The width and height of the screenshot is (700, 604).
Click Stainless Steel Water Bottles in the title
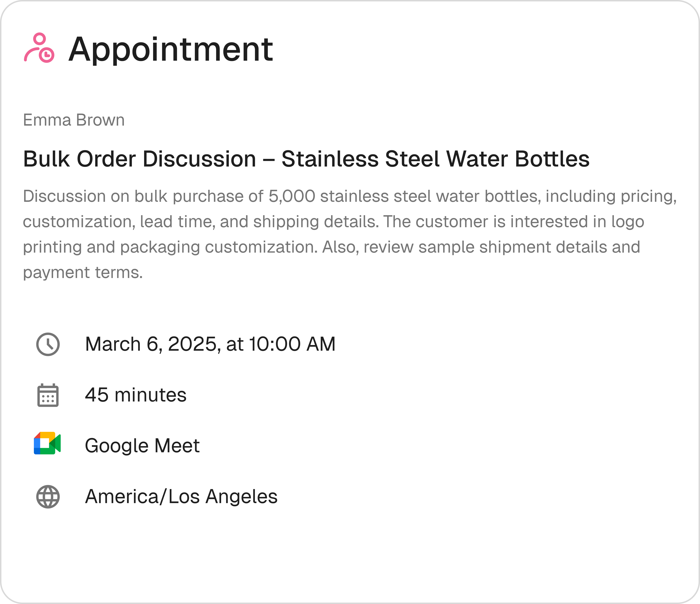pos(436,159)
